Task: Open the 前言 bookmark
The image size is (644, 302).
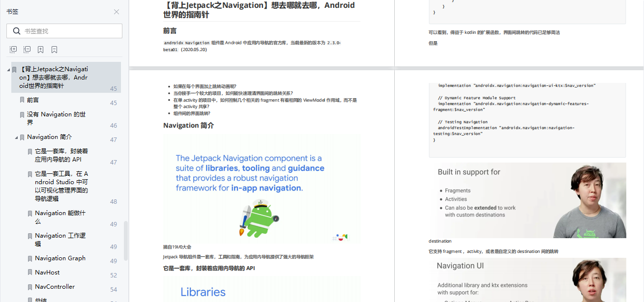Action: [x=33, y=100]
